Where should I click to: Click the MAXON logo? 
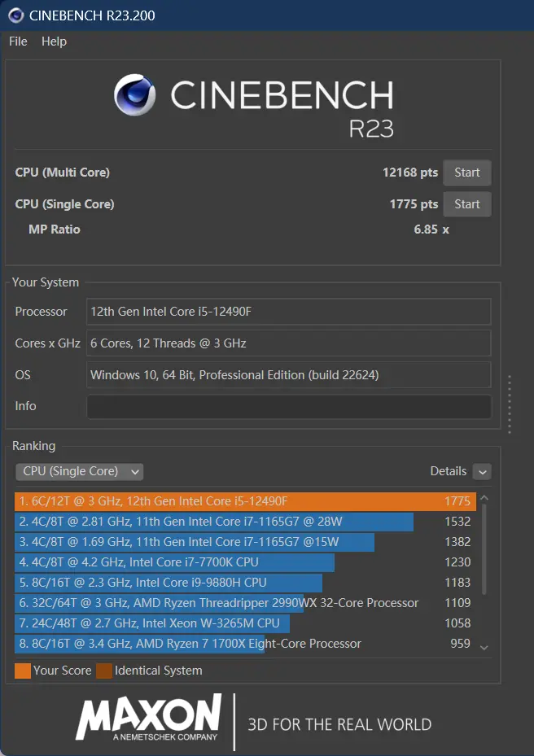coord(149,718)
